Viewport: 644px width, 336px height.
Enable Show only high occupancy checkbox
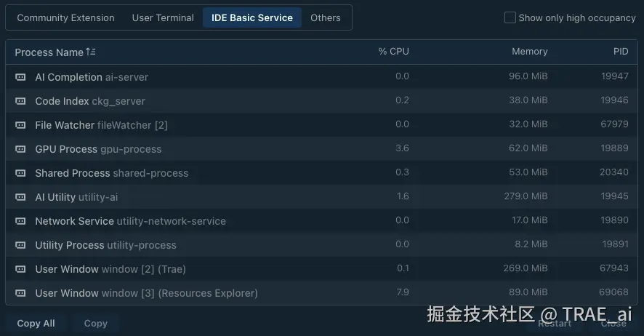pyautogui.click(x=510, y=17)
